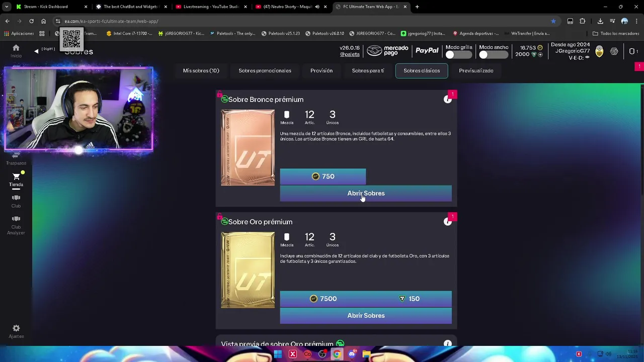
Task: Toggle V-E-D eye visibility icon
Action: click(587, 58)
